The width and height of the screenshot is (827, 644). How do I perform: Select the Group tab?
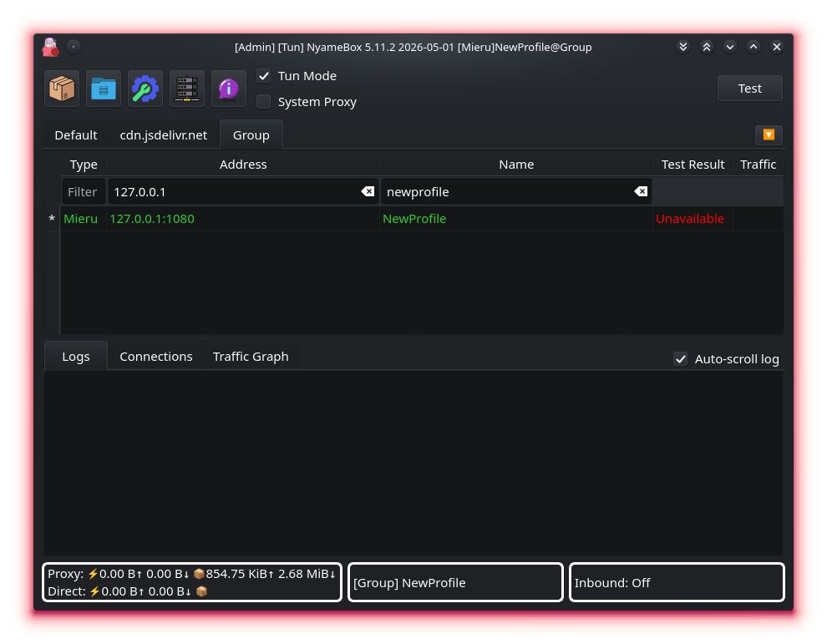(251, 135)
